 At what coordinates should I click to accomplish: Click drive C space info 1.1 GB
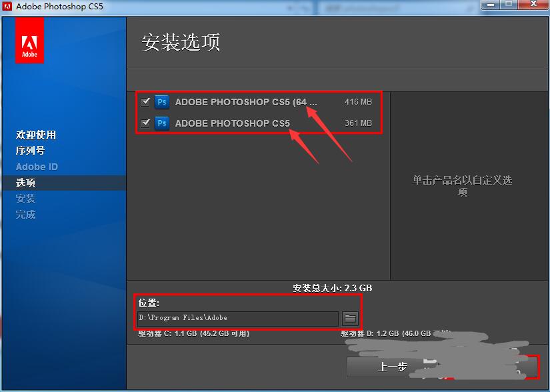tap(193, 333)
